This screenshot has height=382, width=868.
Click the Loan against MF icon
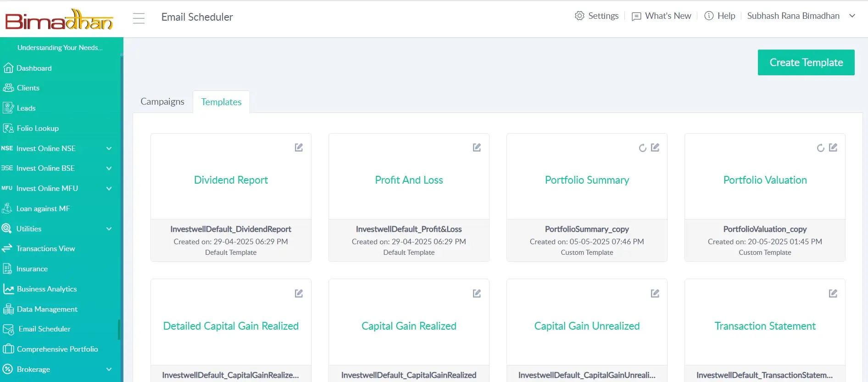pos(7,208)
